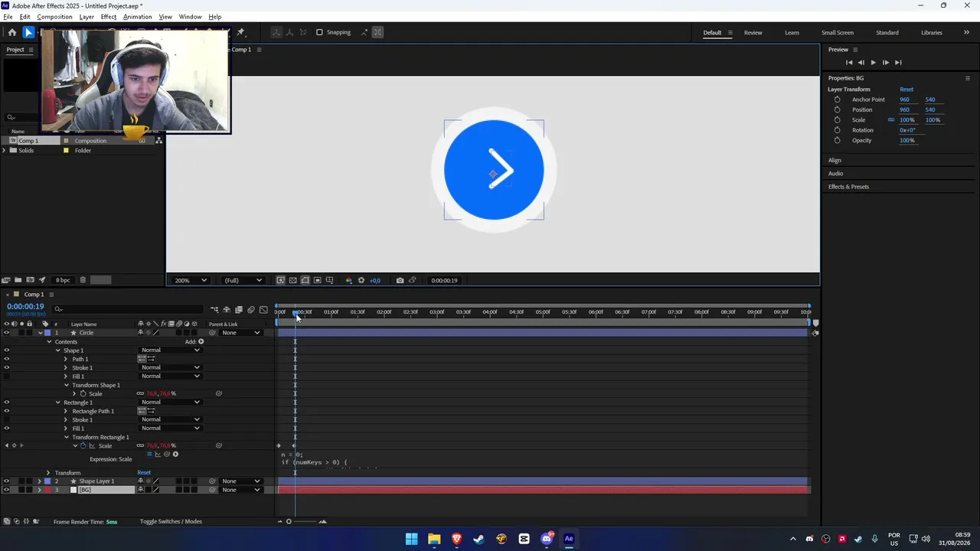Toggle visibility of Rectangle 1 group
Screen dimensions: 980x551
click(x=7, y=403)
